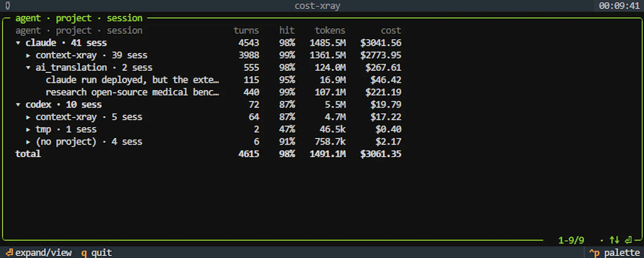Click the 1-9/9 row counter
Viewport: 644px width, 258px height.
point(571,241)
